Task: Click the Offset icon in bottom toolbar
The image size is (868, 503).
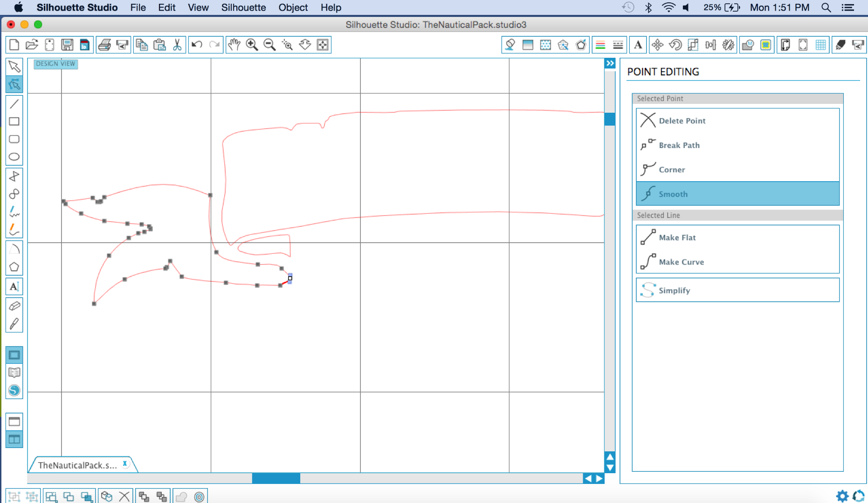Action: (200, 497)
